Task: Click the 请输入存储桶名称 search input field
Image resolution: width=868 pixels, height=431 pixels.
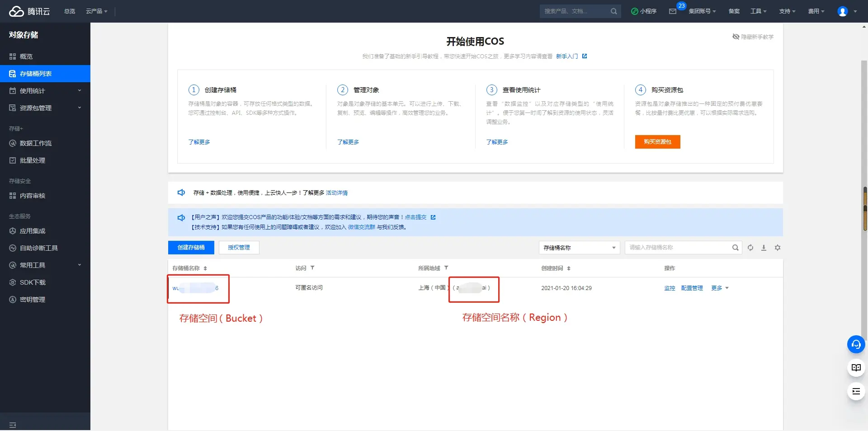Action: point(678,248)
